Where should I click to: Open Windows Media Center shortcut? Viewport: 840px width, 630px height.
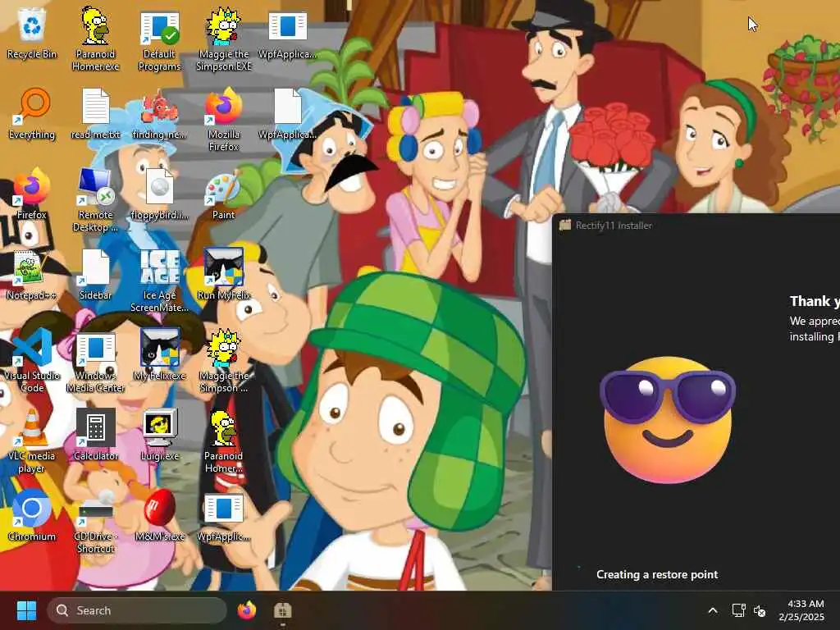point(95,363)
